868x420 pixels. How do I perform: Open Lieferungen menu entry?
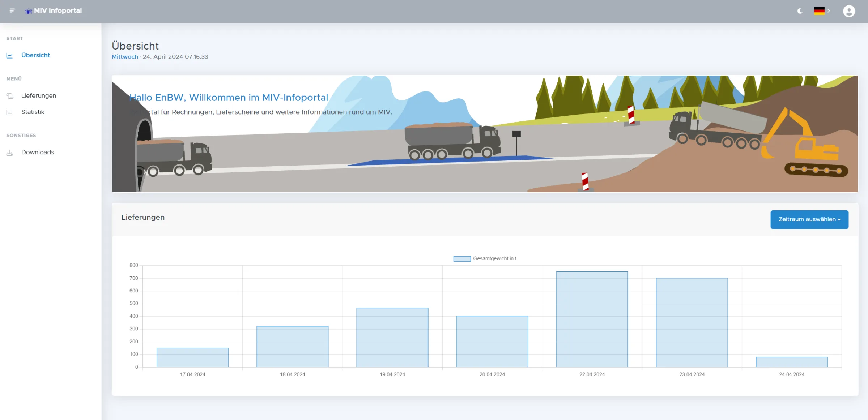point(39,96)
